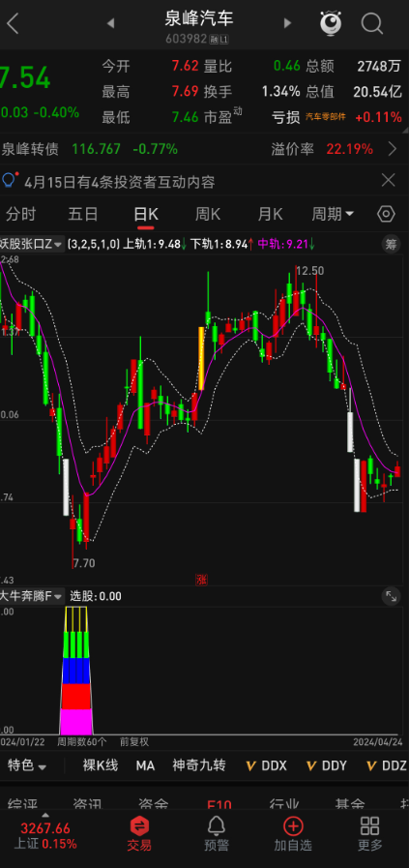Tap the 换手 1.34% value
Image resolution: width=409 pixels, height=868 pixels.
[x=251, y=91]
